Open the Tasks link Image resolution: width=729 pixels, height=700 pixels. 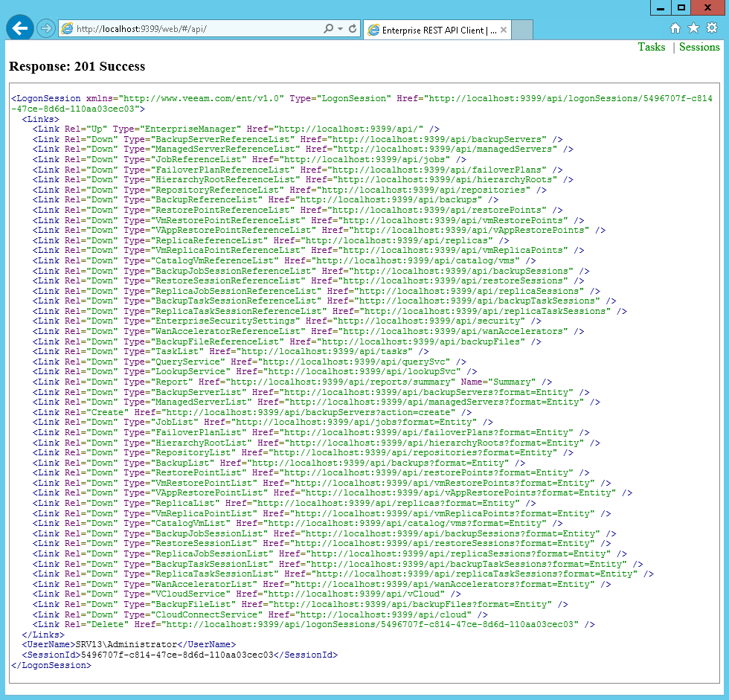652,47
